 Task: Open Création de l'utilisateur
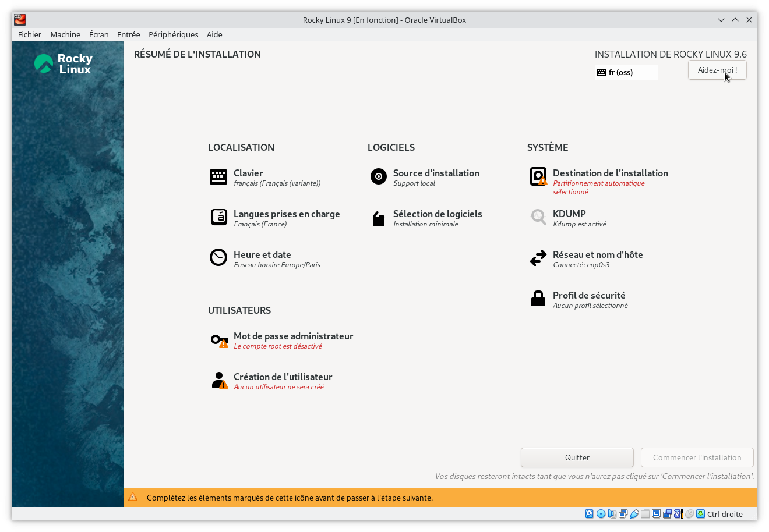283,377
